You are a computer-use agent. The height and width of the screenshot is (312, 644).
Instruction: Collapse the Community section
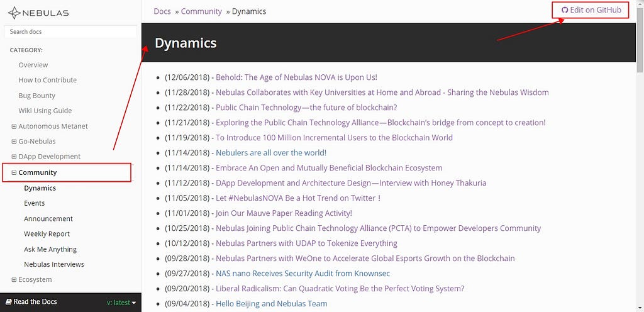tap(14, 172)
